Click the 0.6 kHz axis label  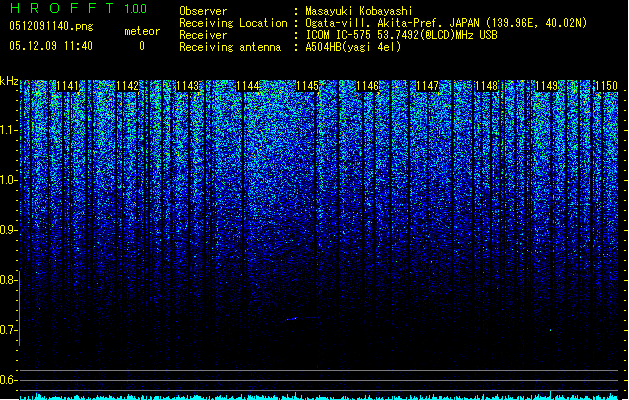9,380
